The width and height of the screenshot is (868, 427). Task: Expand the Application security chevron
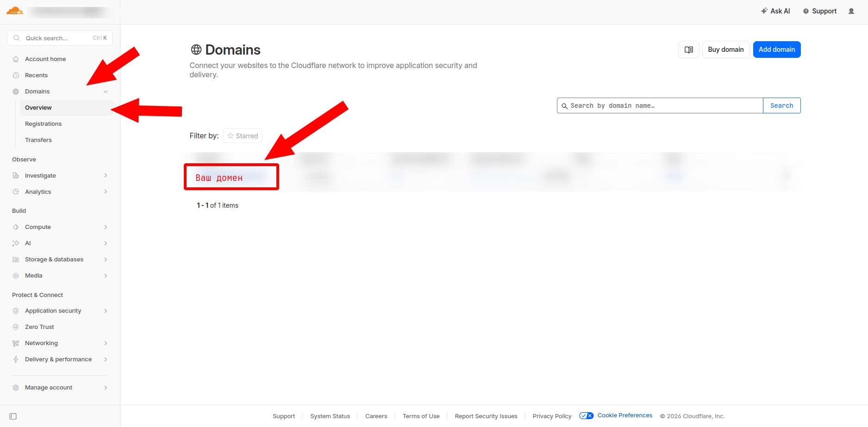click(106, 311)
